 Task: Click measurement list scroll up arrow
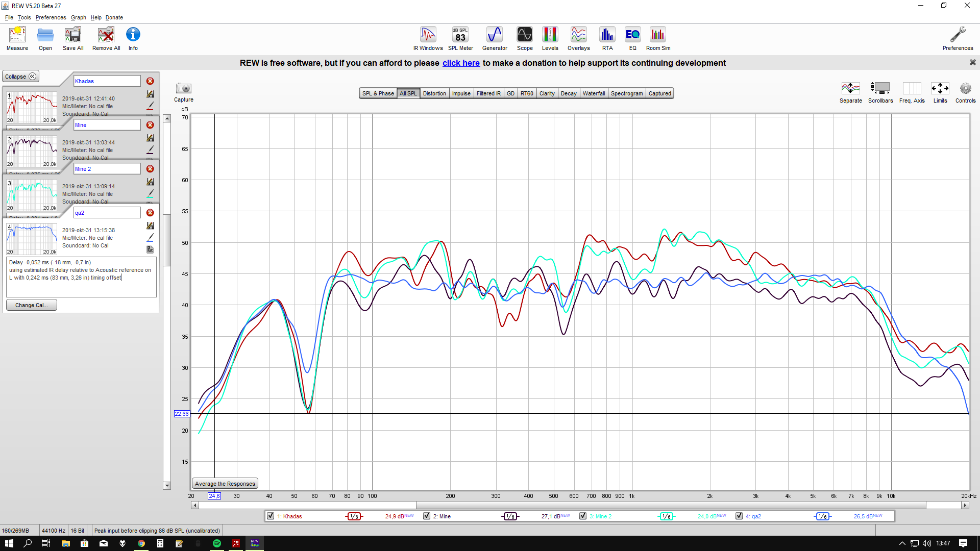point(167,118)
